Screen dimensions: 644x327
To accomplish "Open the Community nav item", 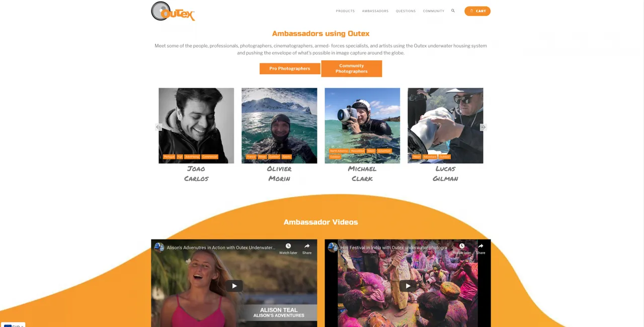I will 434,11.
